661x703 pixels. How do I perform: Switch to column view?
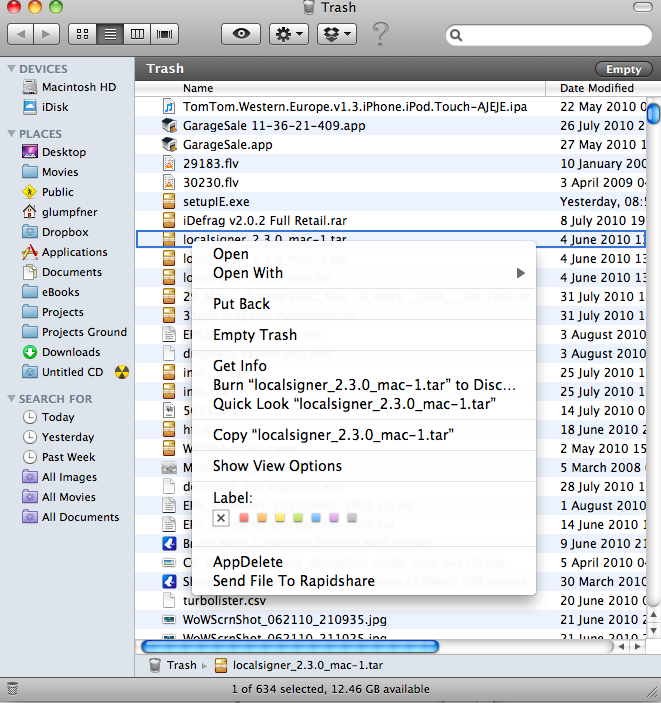(137, 34)
